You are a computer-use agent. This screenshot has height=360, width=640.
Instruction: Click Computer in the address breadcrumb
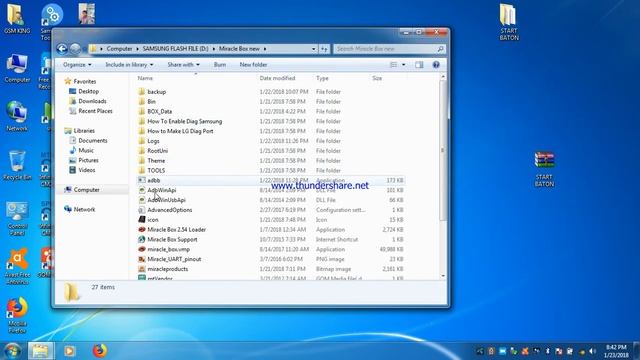(119, 49)
